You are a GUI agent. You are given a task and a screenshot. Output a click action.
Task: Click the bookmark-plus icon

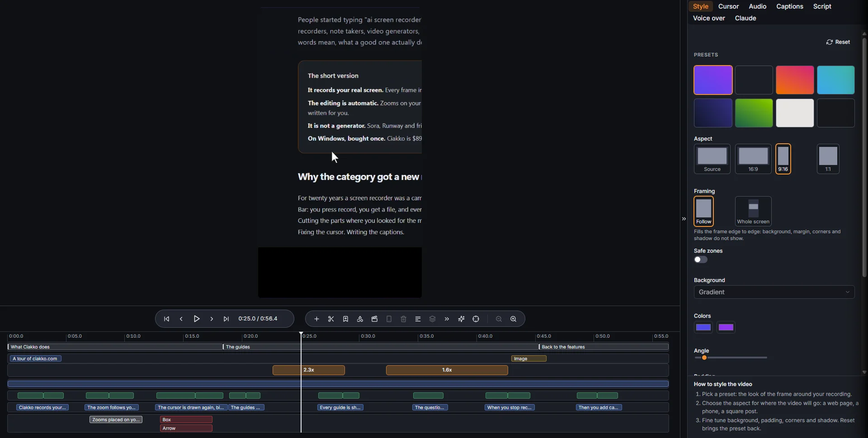tap(345, 319)
